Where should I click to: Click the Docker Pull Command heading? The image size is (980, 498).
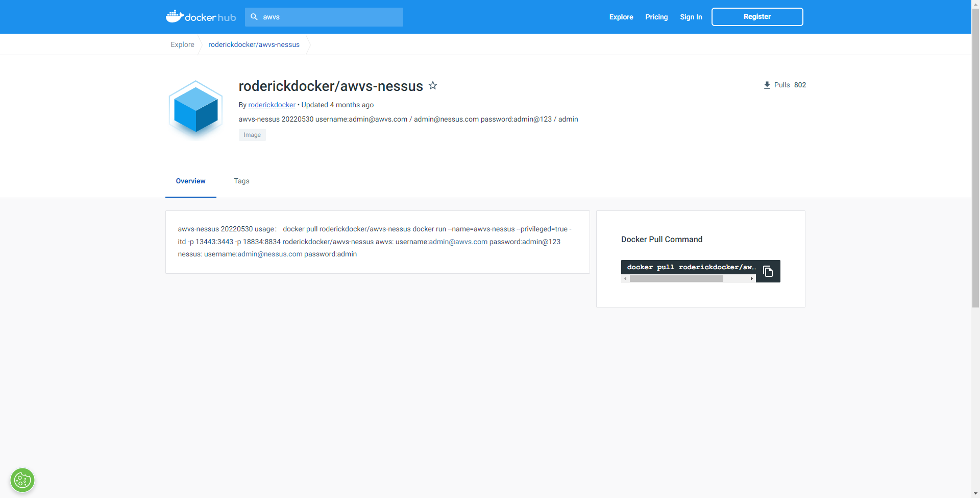(661, 240)
